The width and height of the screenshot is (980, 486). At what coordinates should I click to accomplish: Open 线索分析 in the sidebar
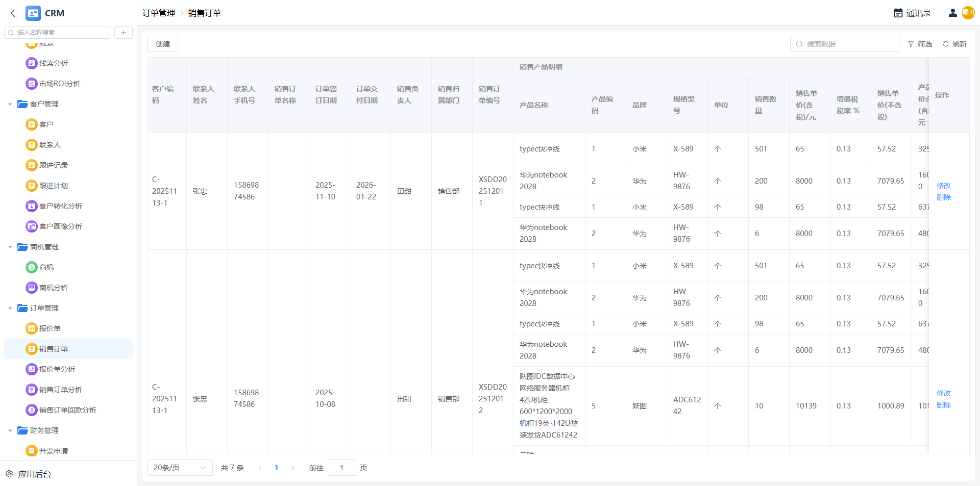53,63
